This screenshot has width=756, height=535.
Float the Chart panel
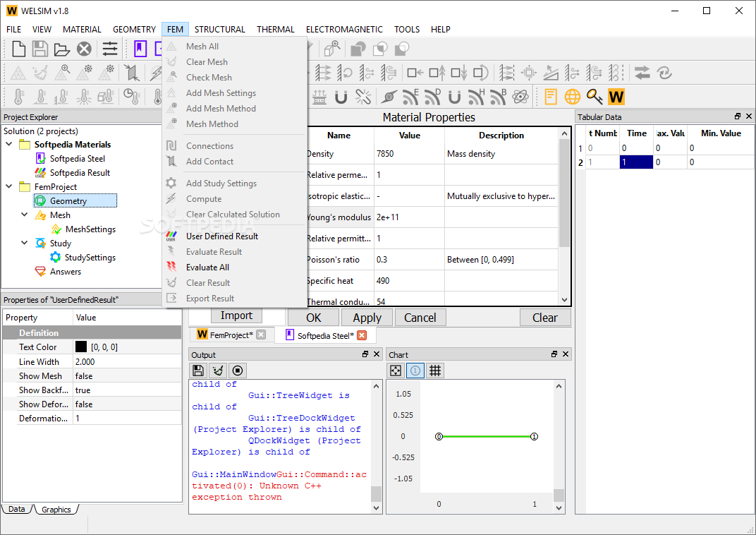[x=554, y=354]
